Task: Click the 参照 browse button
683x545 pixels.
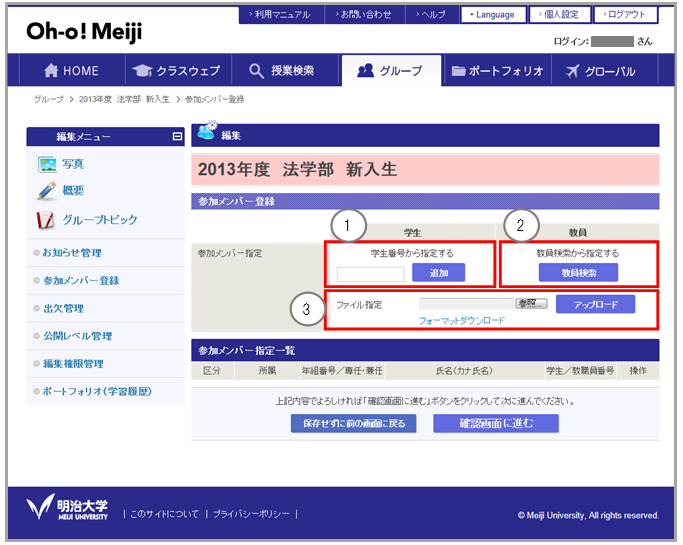Action: point(531,303)
